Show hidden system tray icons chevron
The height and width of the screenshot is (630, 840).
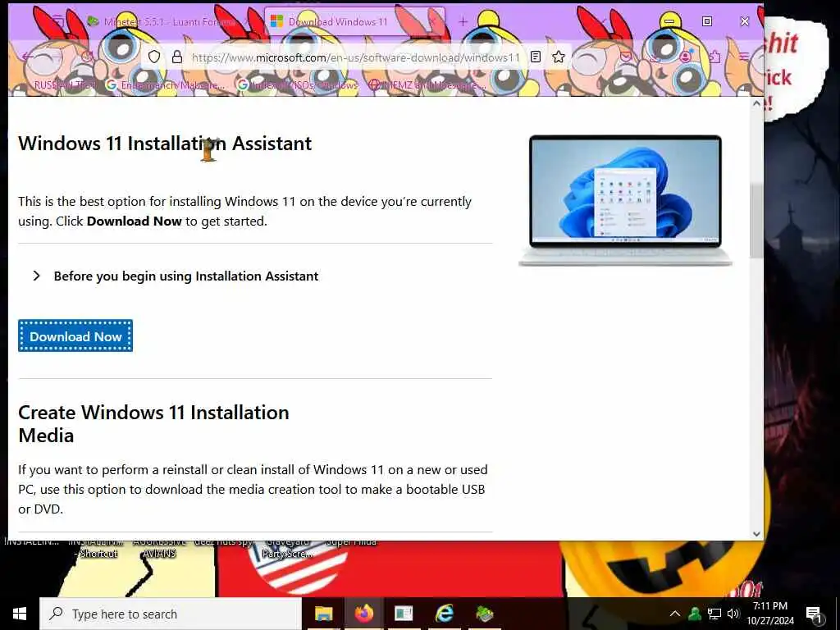(675, 614)
